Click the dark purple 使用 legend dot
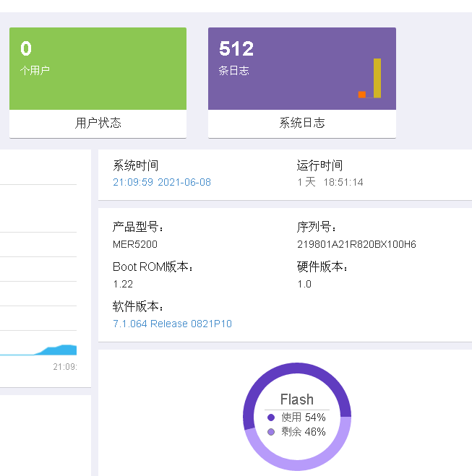Screen dimensions: 472x476 pyautogui.click(x=271, y=417)
